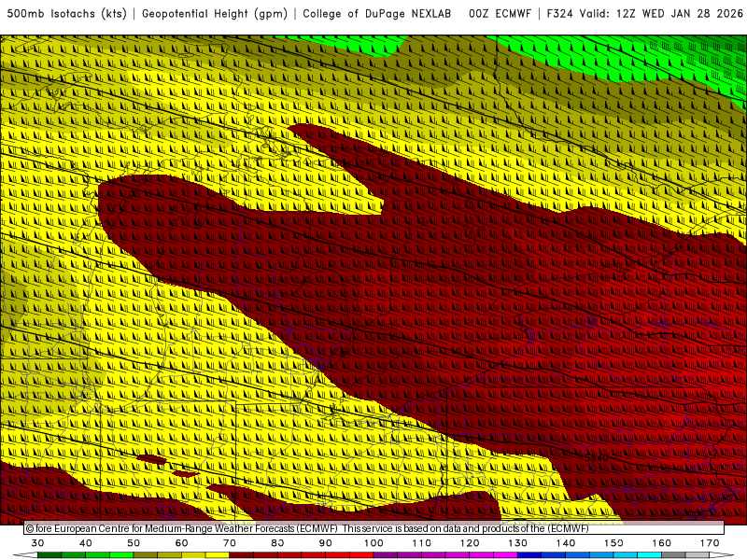Choose the bright yellow swatch ending at 70
Screen dimensions: 747x560
pyautogui.click(x=218, y=555)
